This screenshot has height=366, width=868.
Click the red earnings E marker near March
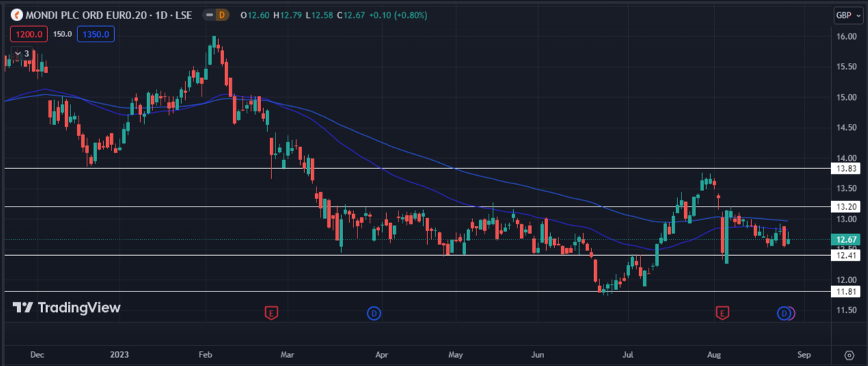(272, 313)
